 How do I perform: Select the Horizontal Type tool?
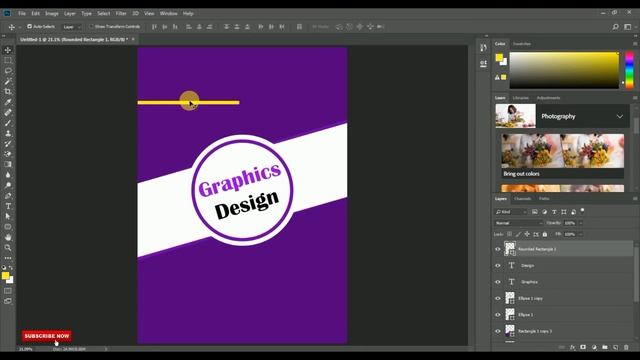coord(8,206)
